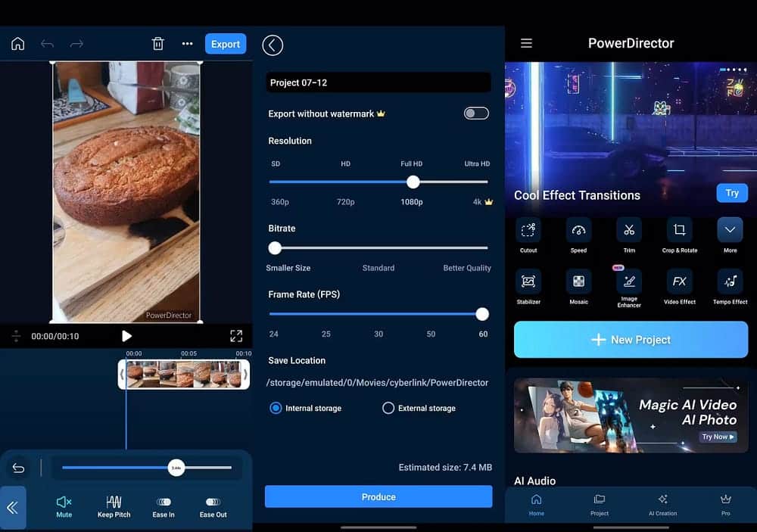Switch to the Home tab
Viewport: 757px width, 532px height.
[x=537, y=505]
